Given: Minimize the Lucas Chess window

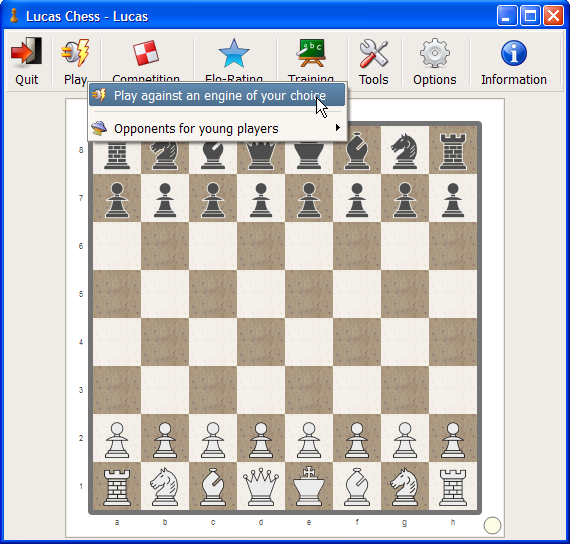Looking at the screenshot, I should (507, 16).
